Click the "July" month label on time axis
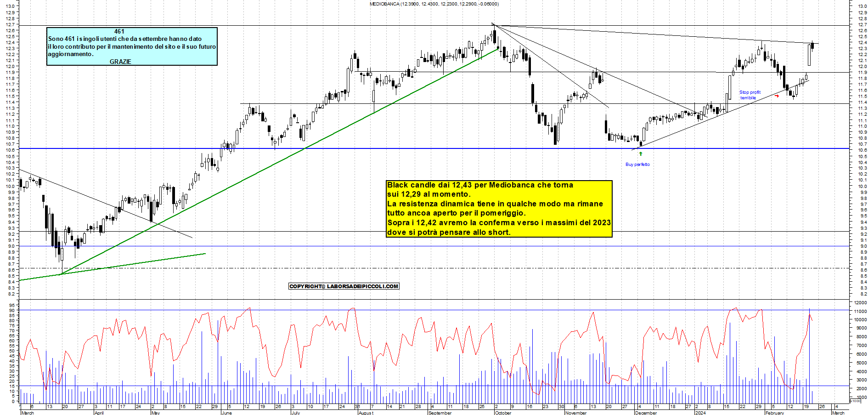This screenshot has width=868, height=415. (295, 413)
